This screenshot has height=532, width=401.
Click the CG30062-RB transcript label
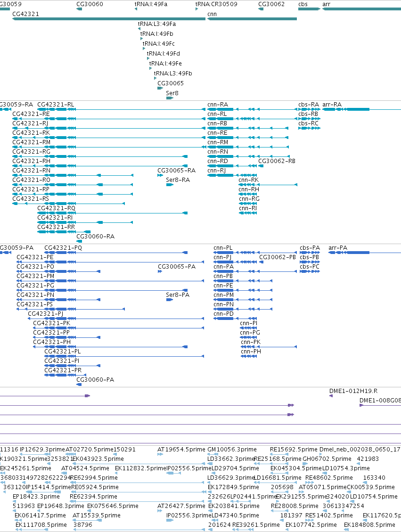(x=277, y=161)
